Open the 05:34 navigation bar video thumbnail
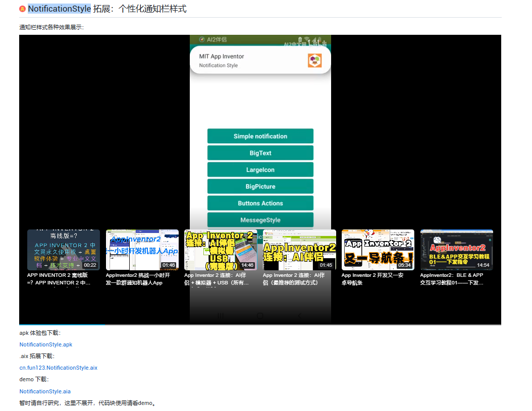 tap(378, 250)
